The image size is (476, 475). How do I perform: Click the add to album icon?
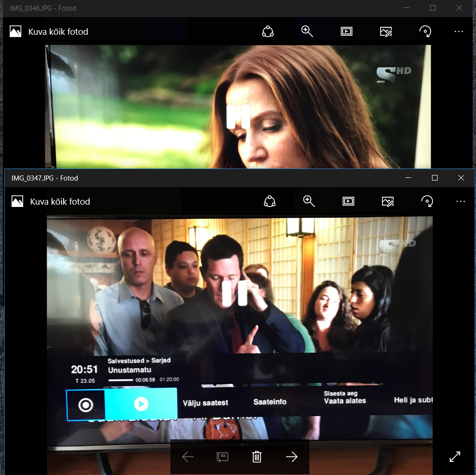tap(222, 457)
